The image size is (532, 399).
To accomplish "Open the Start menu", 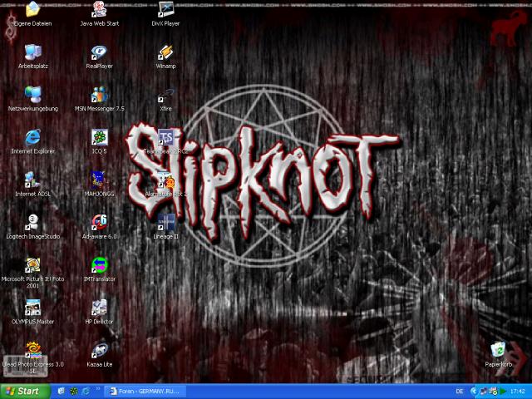I will 25,392.
